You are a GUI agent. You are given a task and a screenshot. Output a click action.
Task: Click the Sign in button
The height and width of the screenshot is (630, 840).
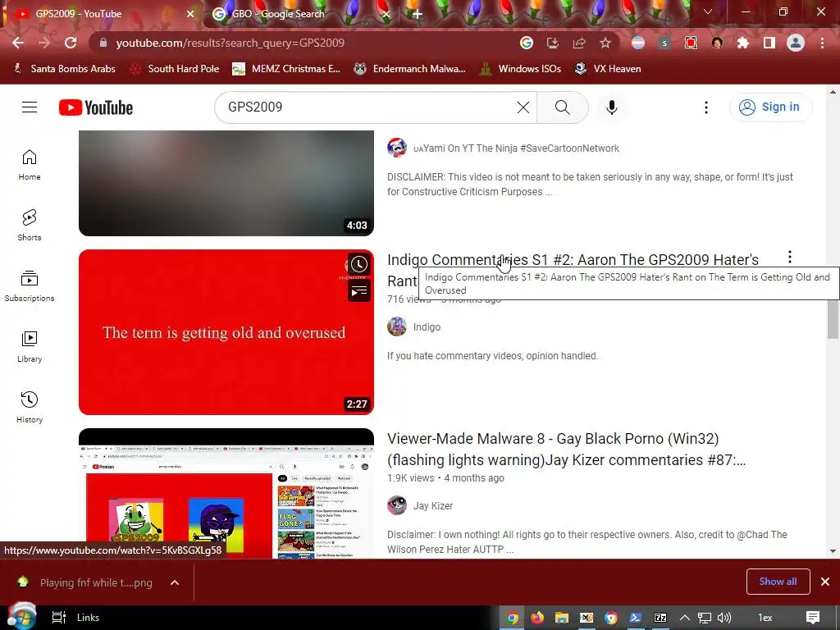(x=770, y=107)
